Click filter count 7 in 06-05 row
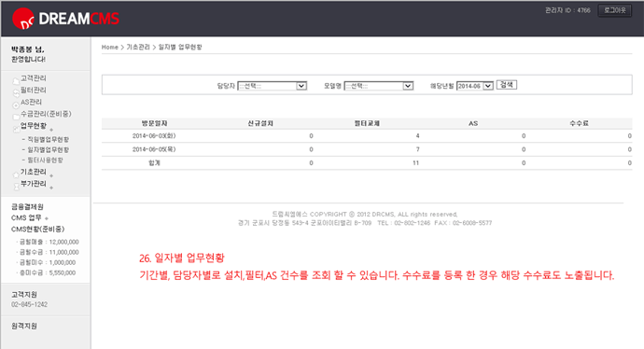This screenshot has height=349, width=644. coord(417,149)
